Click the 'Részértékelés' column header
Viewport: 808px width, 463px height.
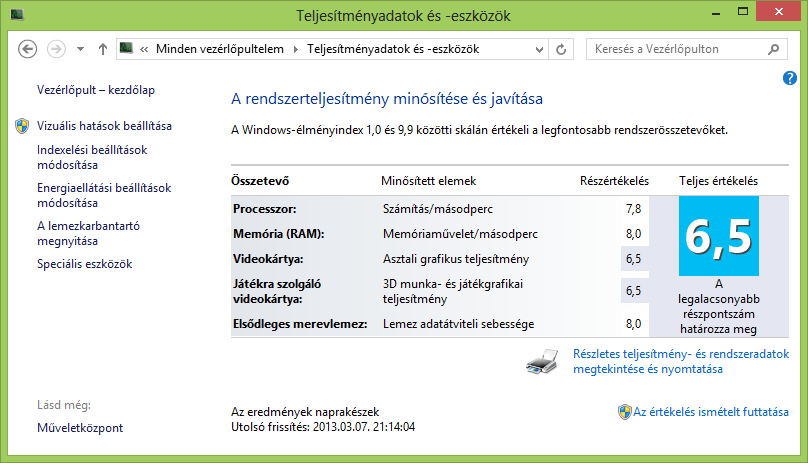pos(614,181)
